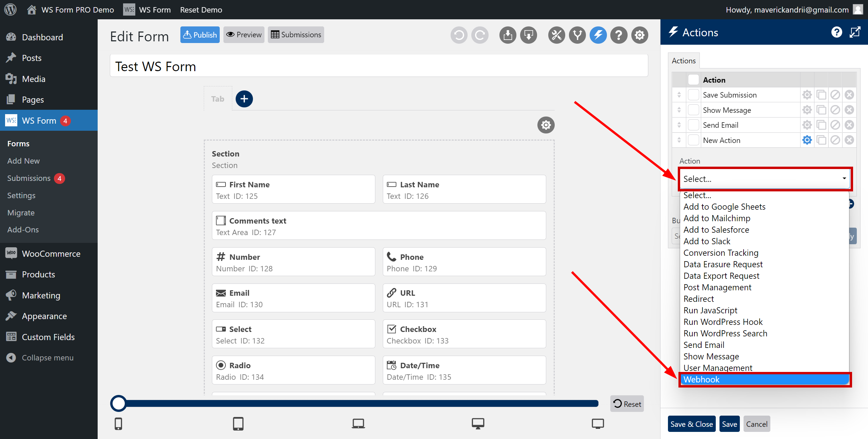Viewport: 868px width, 439px height.
Task: Expand the Action select dropdown
Action: (764, 179)
